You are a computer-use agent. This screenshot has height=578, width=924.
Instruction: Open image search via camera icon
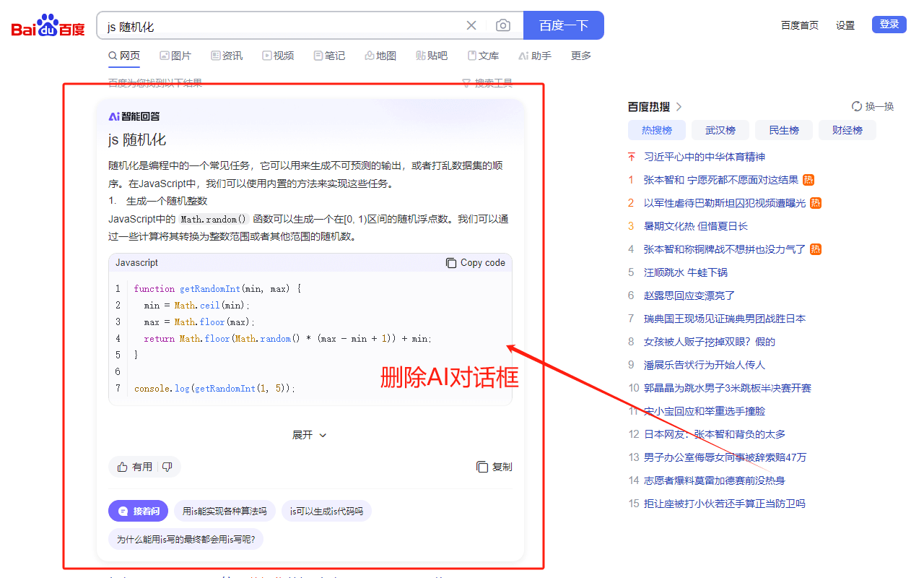503,25
